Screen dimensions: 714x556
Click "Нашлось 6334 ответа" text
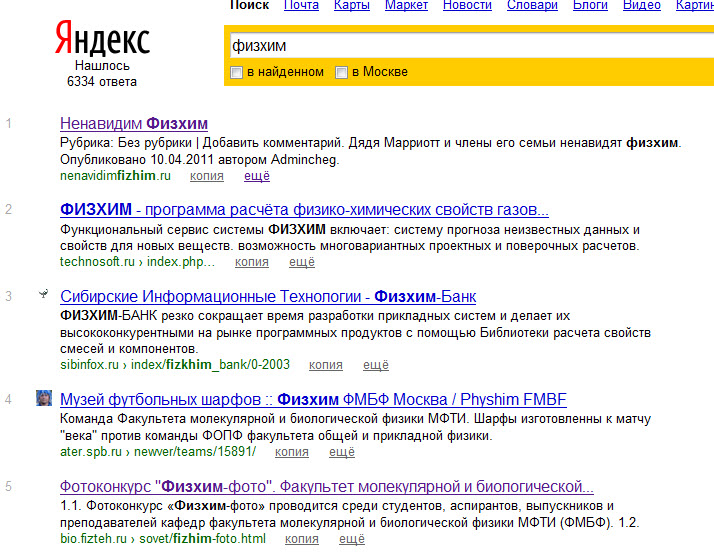click(102, 74)
